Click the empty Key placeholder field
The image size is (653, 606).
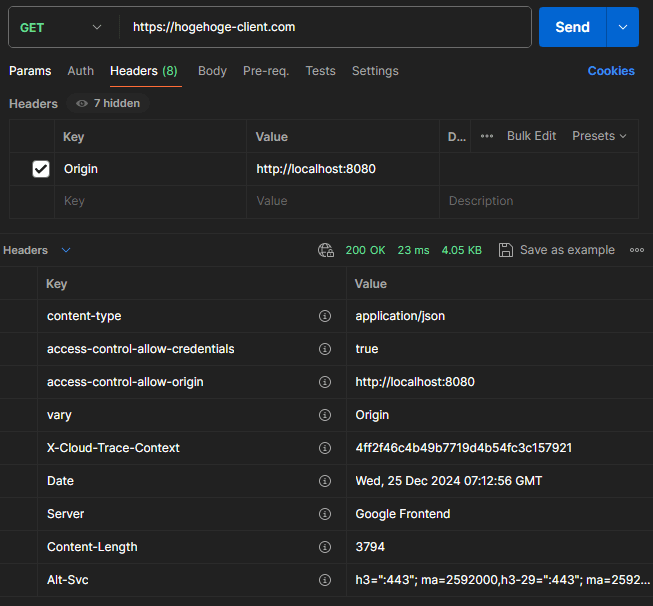[x=150, y=202]
